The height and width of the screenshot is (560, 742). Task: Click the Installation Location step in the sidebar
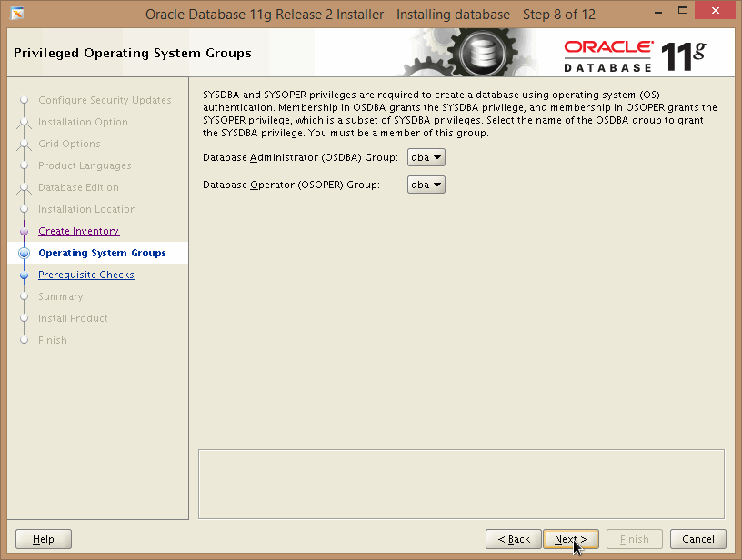[x=86, y=210]
